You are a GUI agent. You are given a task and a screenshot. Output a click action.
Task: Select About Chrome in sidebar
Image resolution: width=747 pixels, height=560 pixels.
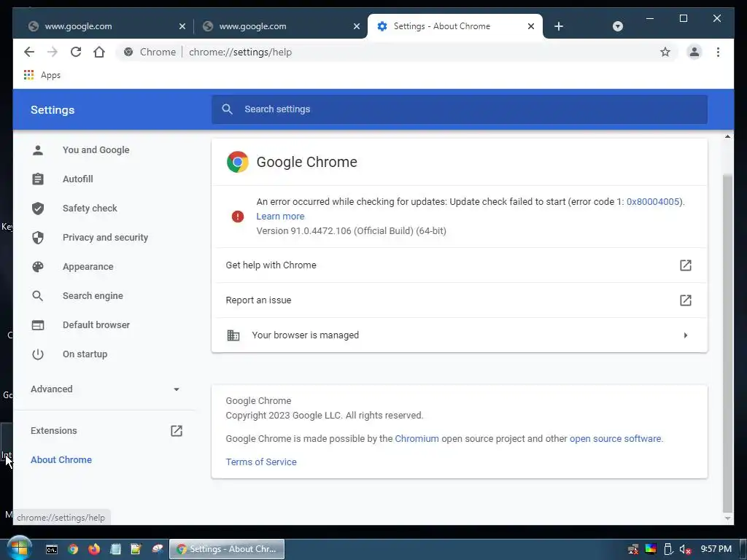(x=61, y=459)
